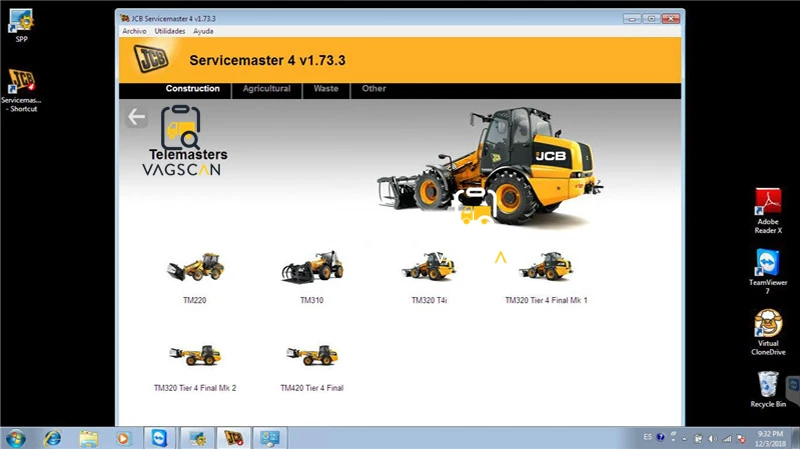
Task: Open network status icon in system tray
Action: [x=727, y=439]
